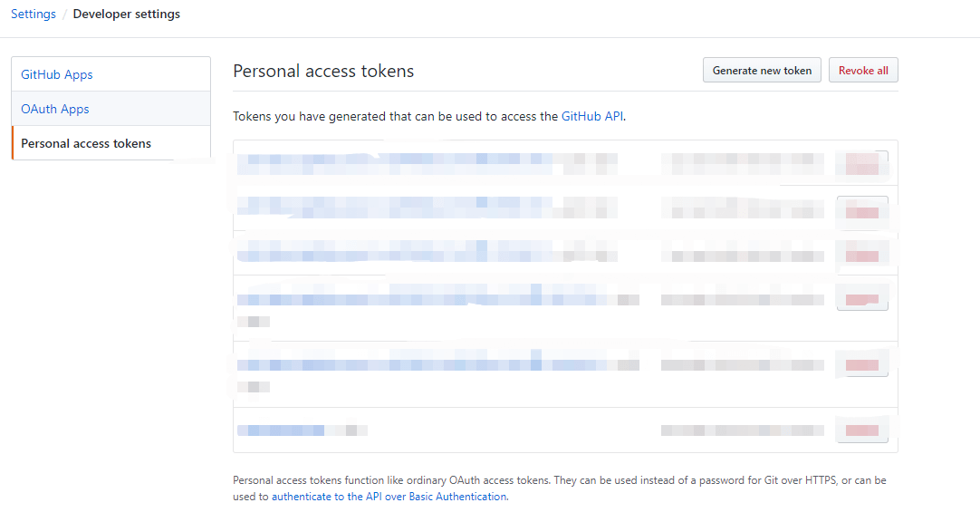Delete the first token in the list

[861, 164]
